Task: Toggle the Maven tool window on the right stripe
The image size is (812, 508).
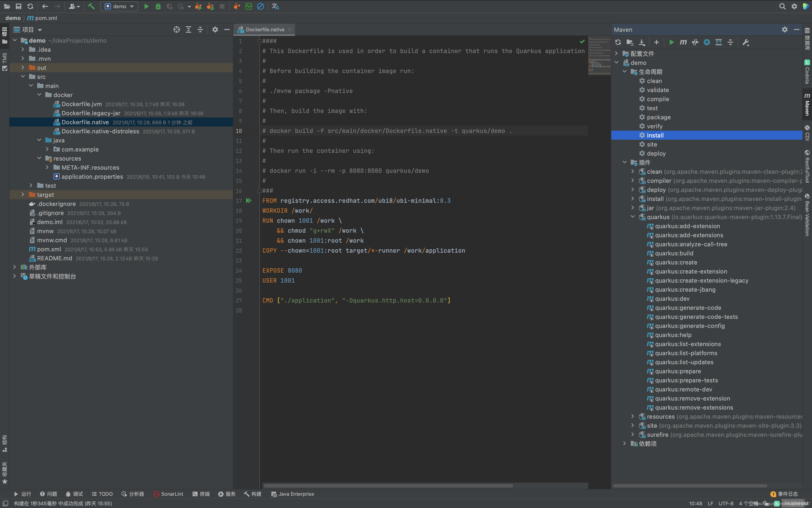Action: point(807,104)
